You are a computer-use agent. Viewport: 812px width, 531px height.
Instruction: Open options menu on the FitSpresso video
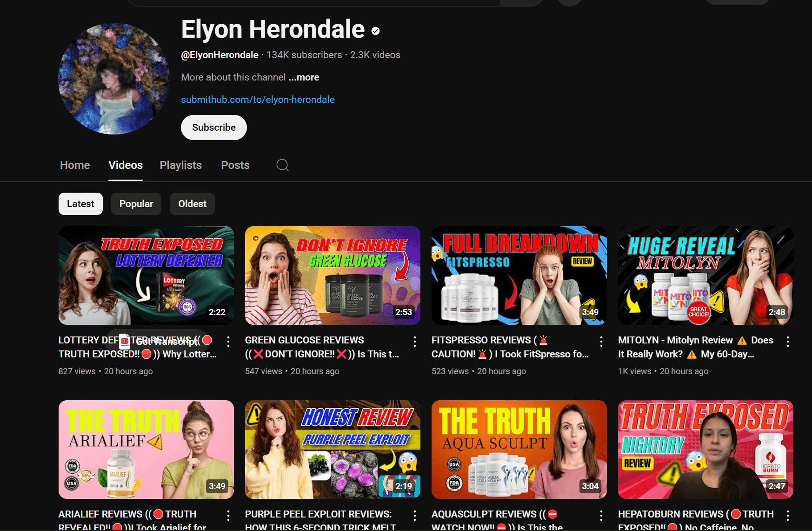[x=601, y=342]
